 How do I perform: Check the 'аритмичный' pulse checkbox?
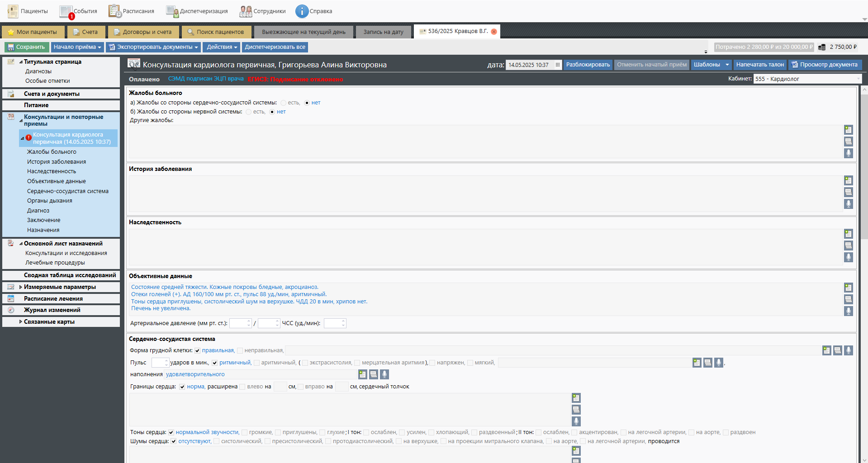(257, 363)
